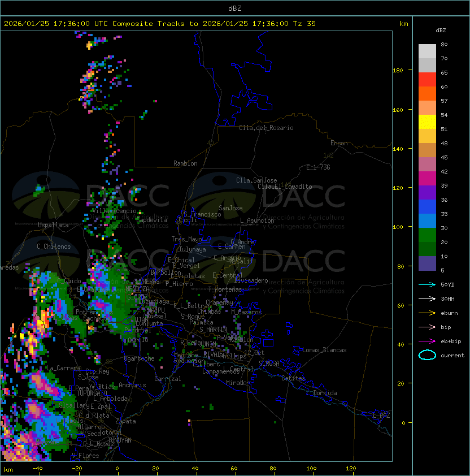Select the gray 70-65 dBZ swatch

(427, 65)
